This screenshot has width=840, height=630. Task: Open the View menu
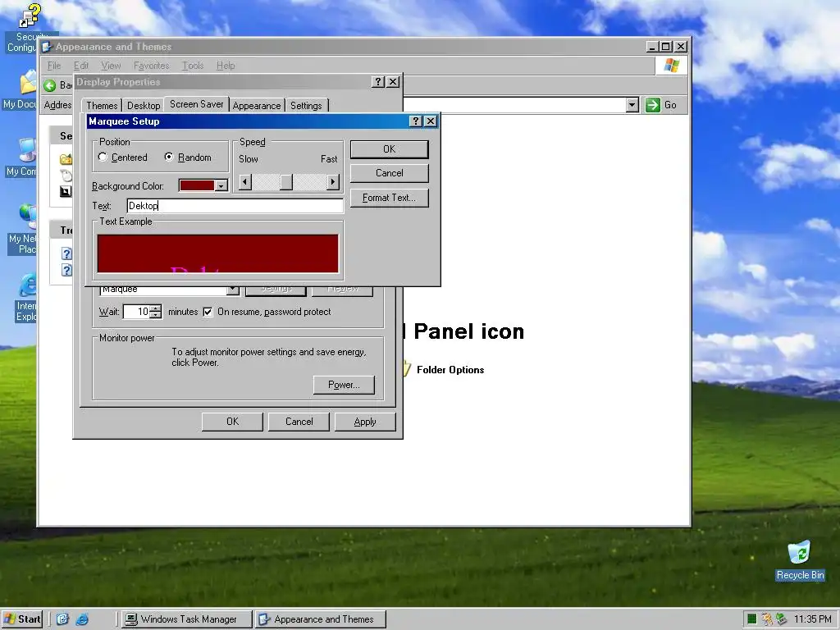[111, 66]
